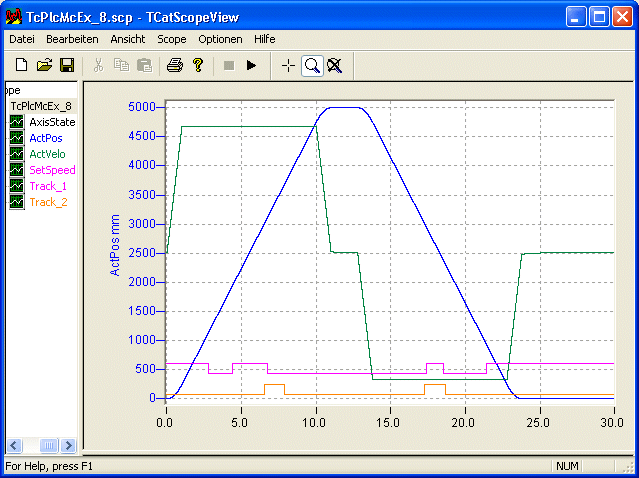The width and height of the screenshot is (639, 478).
Task: Open the Hilfe menu
Action: coord(264,40)
